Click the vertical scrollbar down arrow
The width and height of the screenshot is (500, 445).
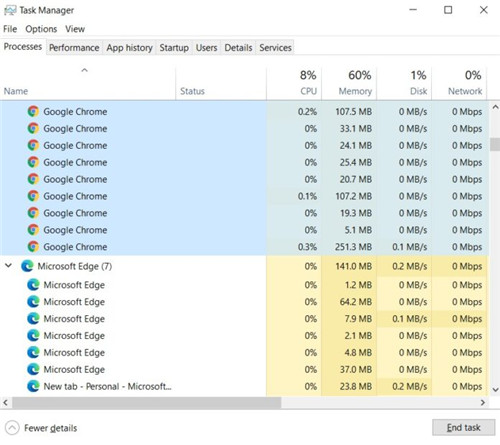[x=495, y=389]
